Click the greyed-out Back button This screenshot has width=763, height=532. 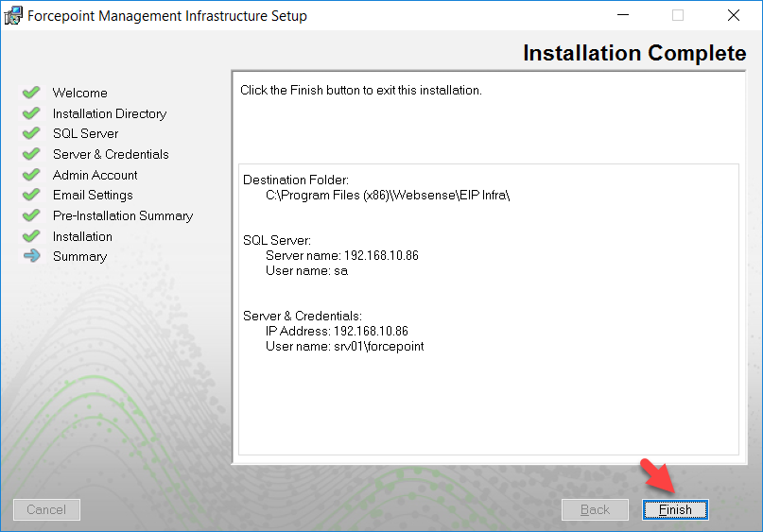(x=595, y=509)
